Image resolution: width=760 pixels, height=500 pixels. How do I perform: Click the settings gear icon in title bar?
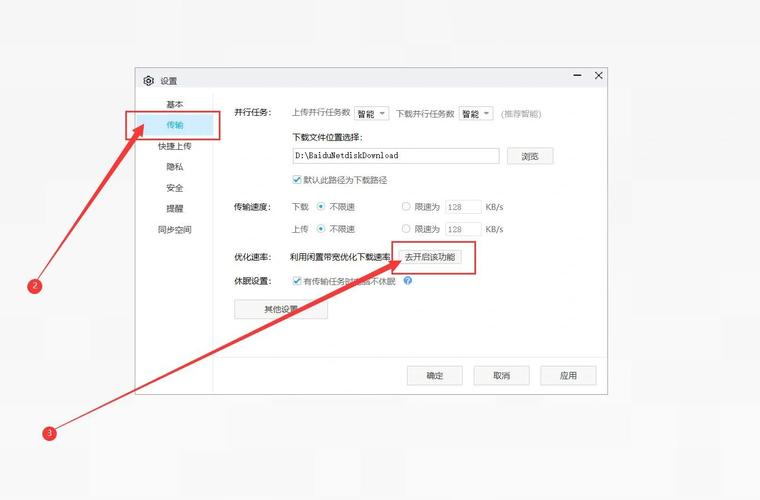click(148, 81)
